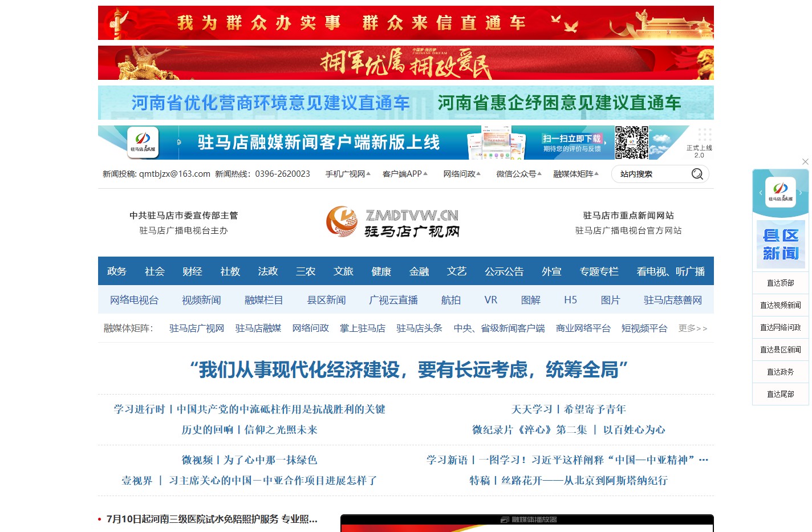Click left arrow in floating sidebar

coord(760,193)
